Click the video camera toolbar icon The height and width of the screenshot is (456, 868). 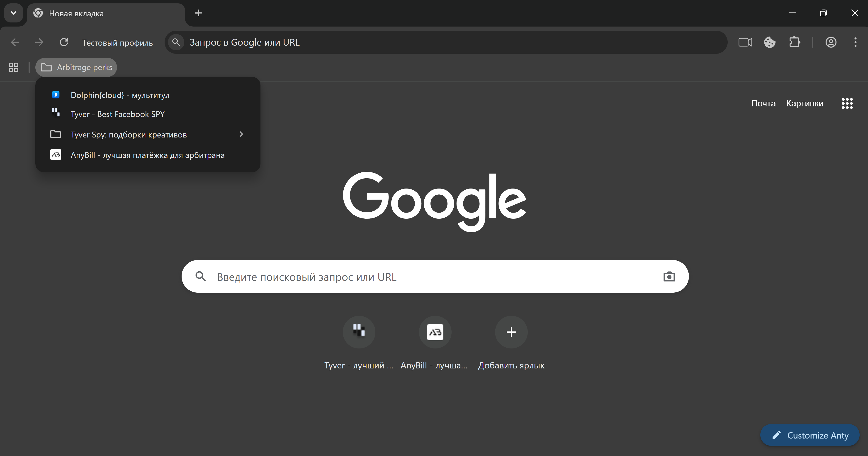(x=745, y=42)
